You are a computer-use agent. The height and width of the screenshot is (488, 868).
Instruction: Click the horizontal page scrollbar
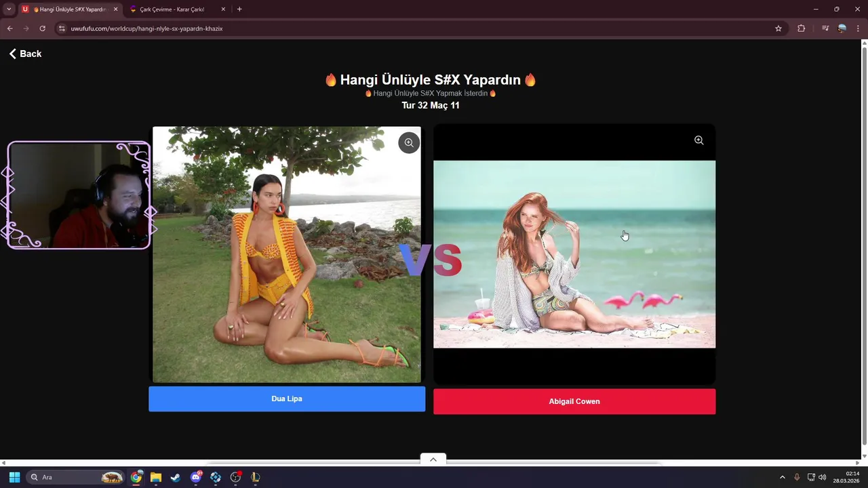[434, 463]
